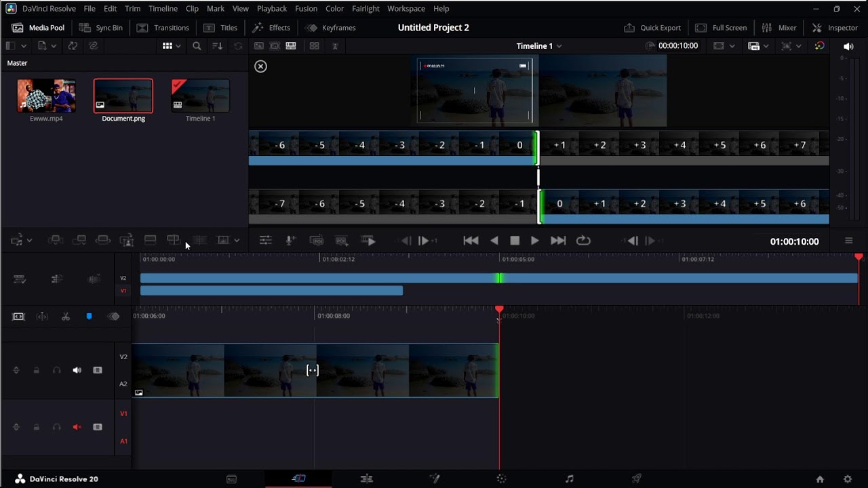Close the trim editor view

click(260, 66)
